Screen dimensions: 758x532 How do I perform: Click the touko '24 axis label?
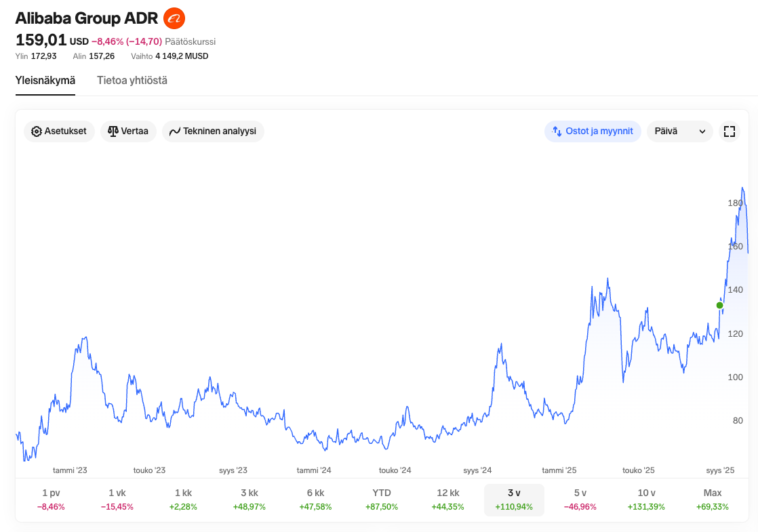[395, 470]
